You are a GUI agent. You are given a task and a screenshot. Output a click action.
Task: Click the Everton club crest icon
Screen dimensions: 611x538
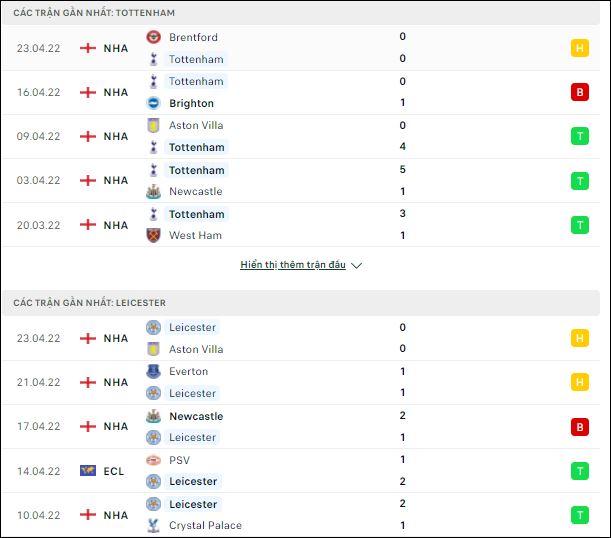click(153, 371)
